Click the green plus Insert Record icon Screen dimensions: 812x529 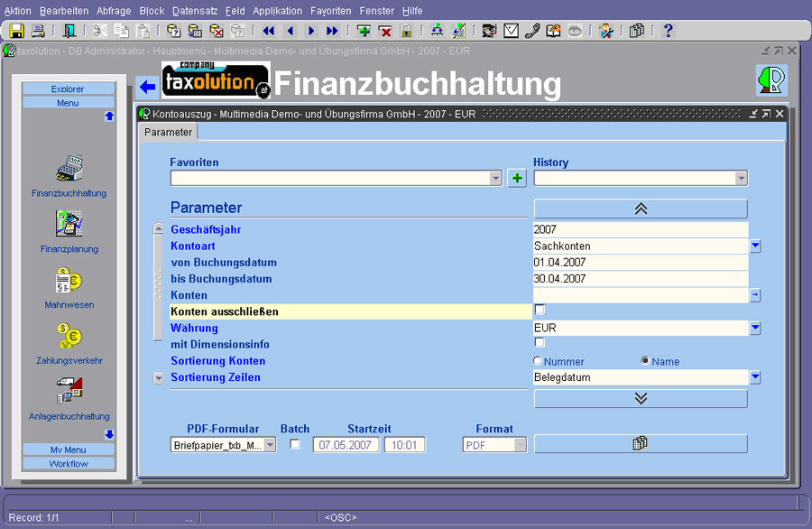[x=364, y=31]
